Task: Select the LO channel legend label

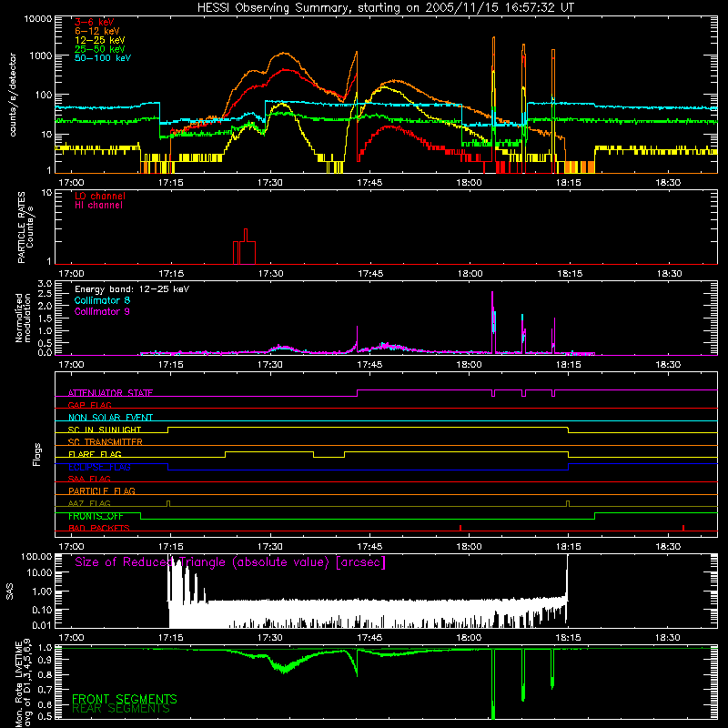Action: click(x=100, y=196)
